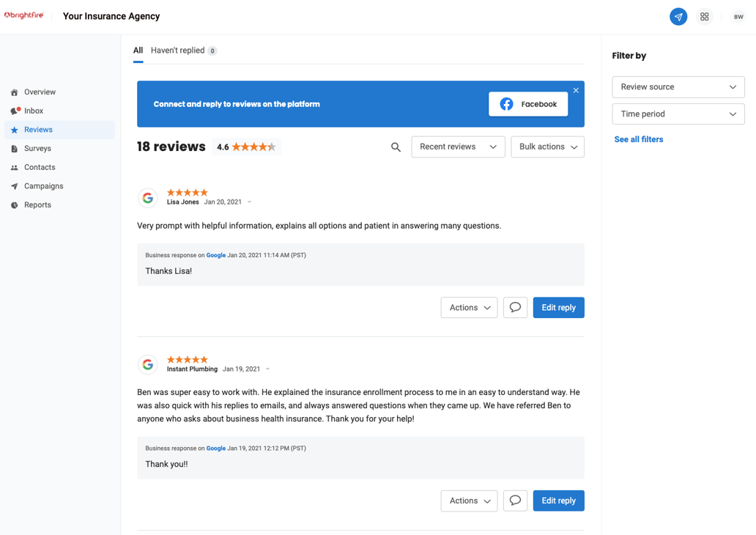Click the See all filters link
Screen dimensions: 756x535
pyautogui.click(x=638, y=139)
